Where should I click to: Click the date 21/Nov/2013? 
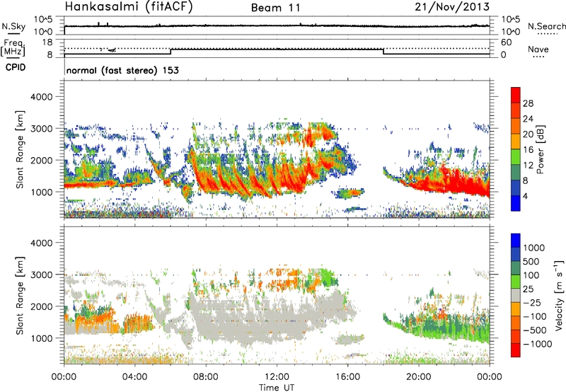coord(452,7)
